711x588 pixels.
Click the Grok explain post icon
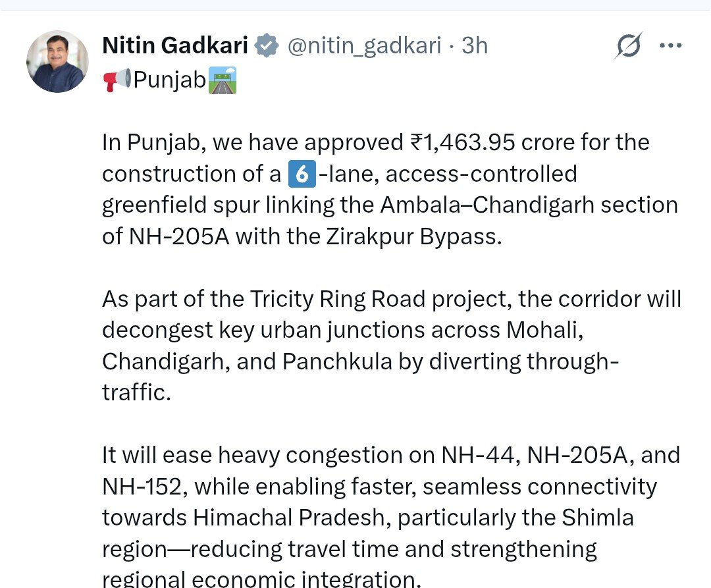pos(628,47)
